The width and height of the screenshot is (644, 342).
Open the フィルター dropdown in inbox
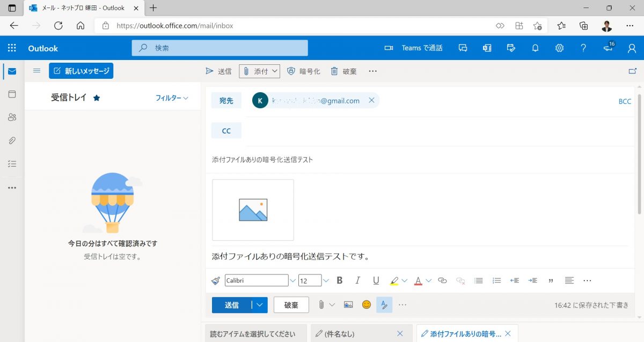coord(171,98)
